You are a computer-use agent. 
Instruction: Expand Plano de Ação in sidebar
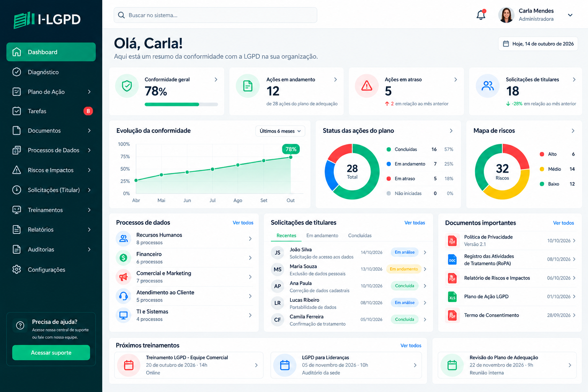[89, 92]
